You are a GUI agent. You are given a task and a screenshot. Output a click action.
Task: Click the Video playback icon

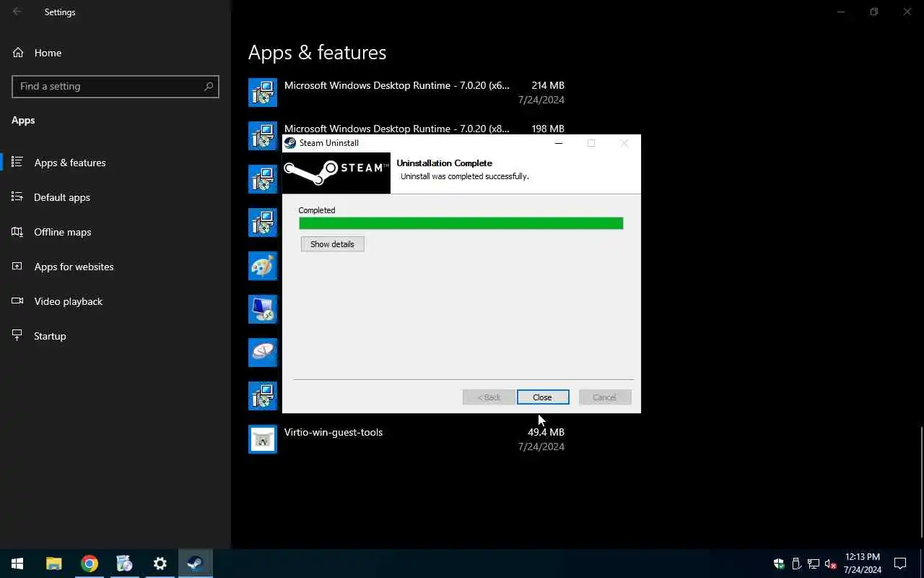[x=18, y=301]
